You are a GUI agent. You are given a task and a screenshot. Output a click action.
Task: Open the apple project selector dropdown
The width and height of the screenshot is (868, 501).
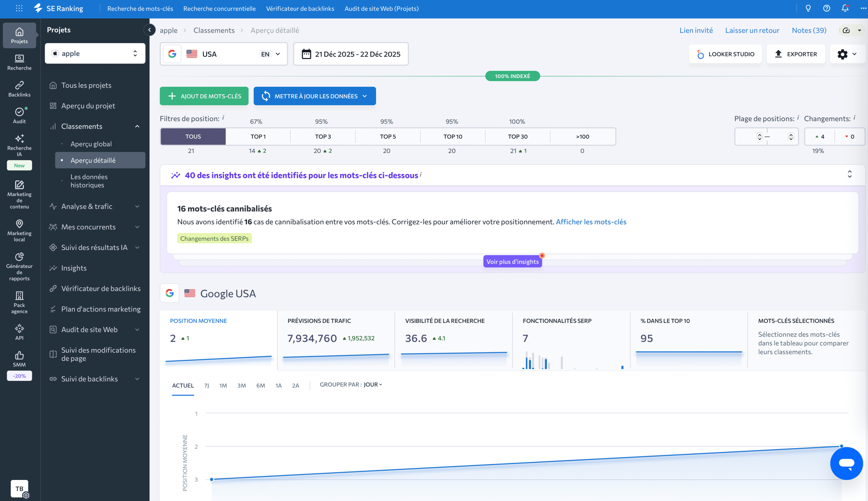[x=95, y=53]
